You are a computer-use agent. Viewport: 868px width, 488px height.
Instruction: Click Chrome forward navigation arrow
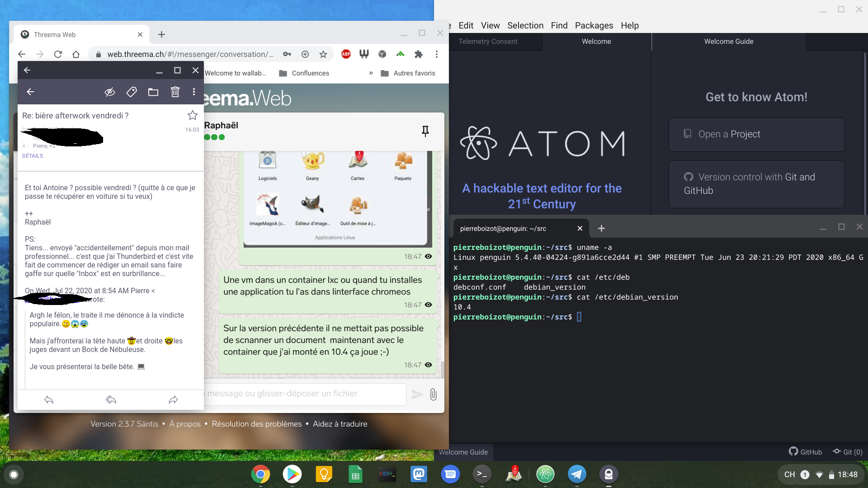pos(40,54)
